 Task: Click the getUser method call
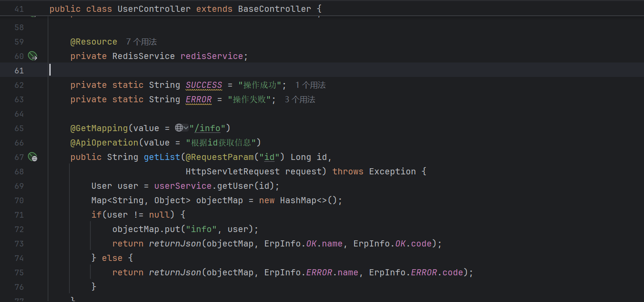[235, 186]
